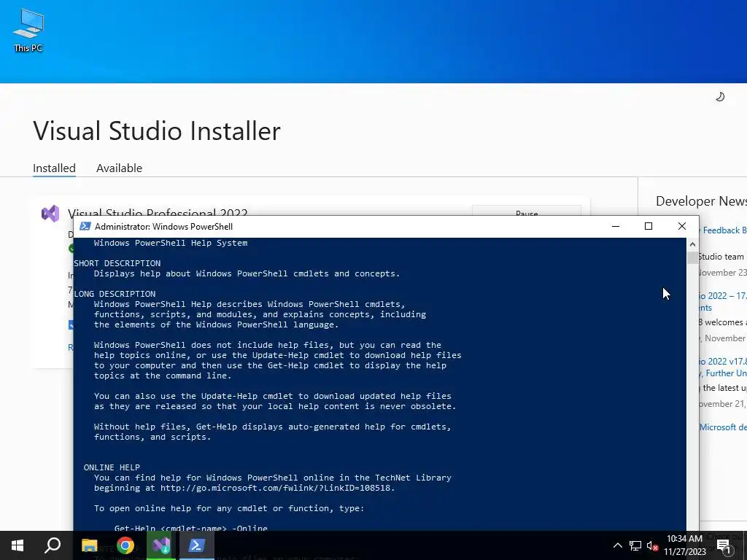747x560 pixels.
Task: Click the 'ONLINE HELP' heading in PowerShell
Action: (112, 467)
